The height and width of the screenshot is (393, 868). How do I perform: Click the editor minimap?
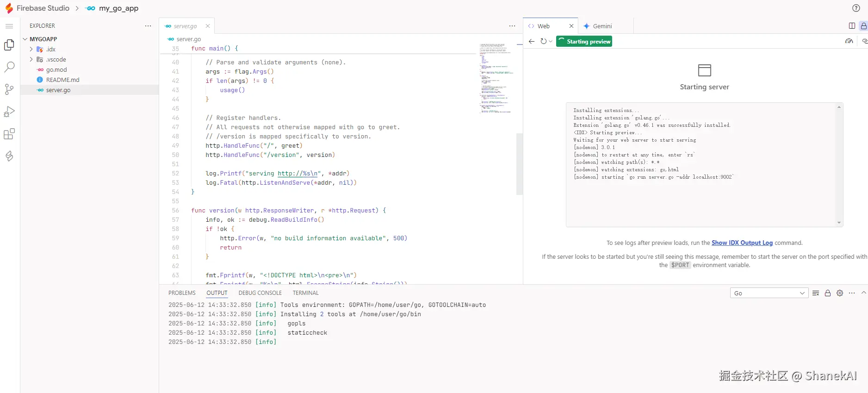click(496, 78)
